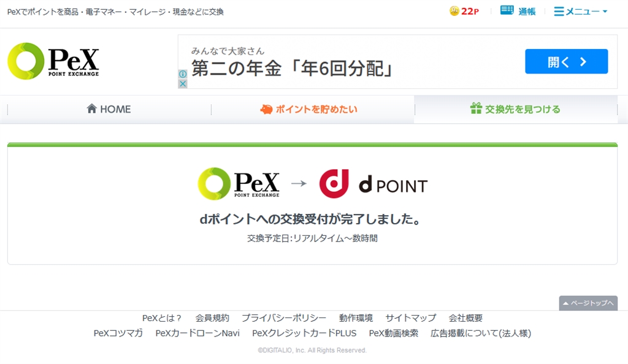
Task: Open PeX動画検索 footer link
Action: pyautogui.click(x=394, y=333)
